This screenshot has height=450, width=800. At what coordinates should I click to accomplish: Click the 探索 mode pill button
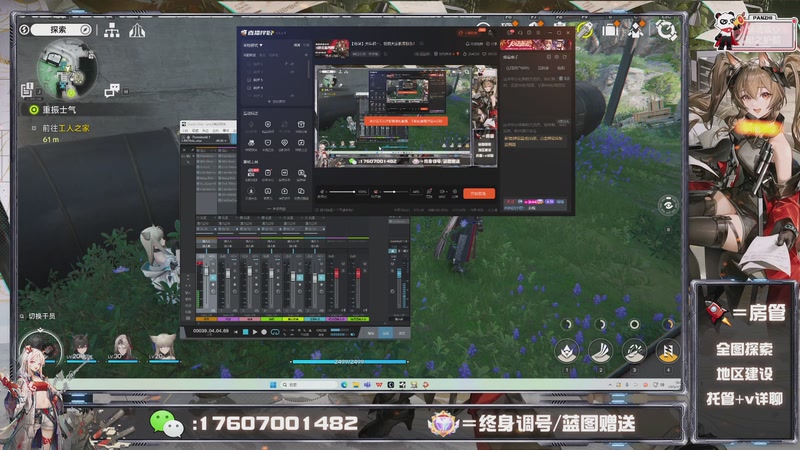pyautogui.click(x=61, y=30)
